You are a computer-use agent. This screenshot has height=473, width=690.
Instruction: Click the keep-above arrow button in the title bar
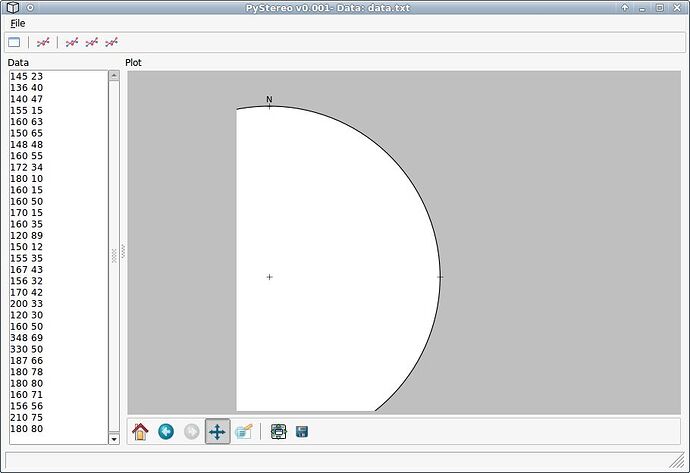pyautogui.click(x=624, y=7)
